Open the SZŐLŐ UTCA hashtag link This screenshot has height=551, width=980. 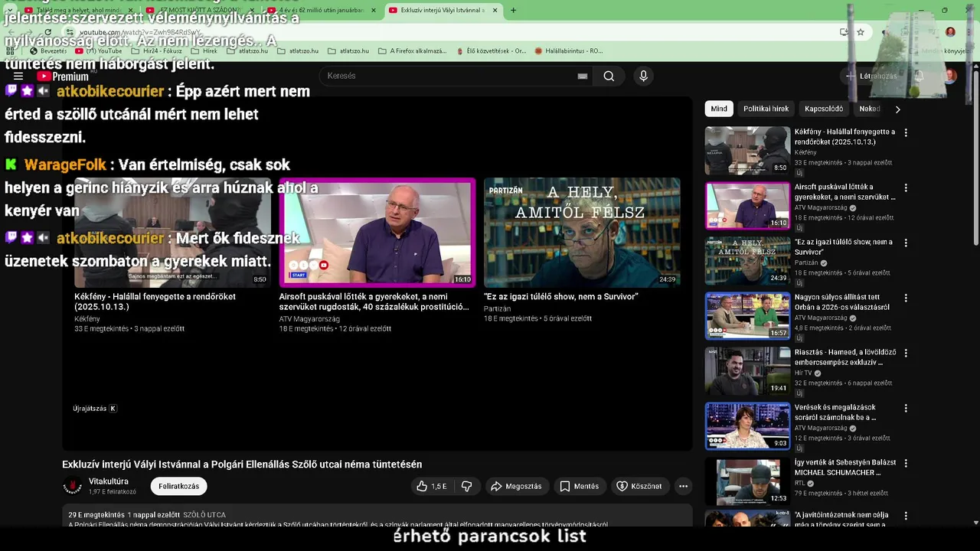coord(204,515)
